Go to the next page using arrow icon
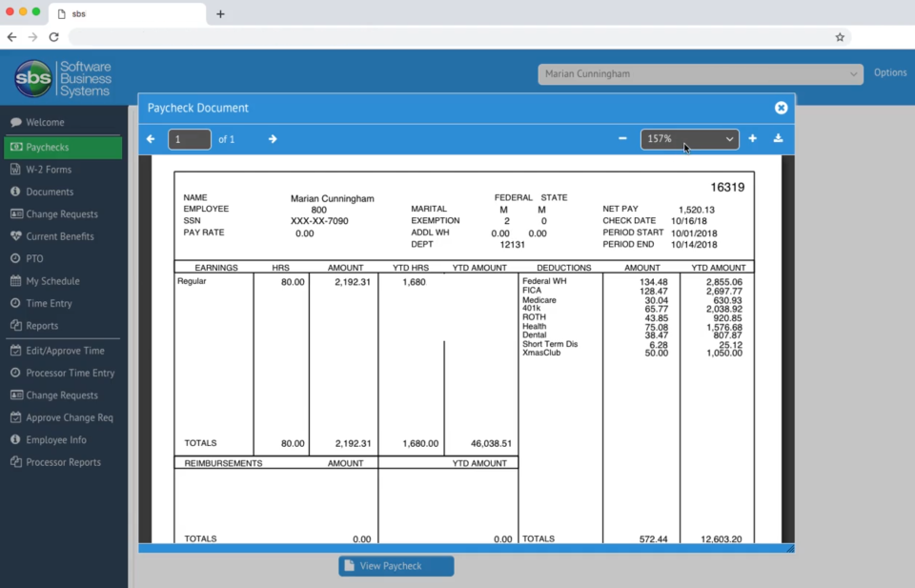Screen dimensions: 915x588 272,138
